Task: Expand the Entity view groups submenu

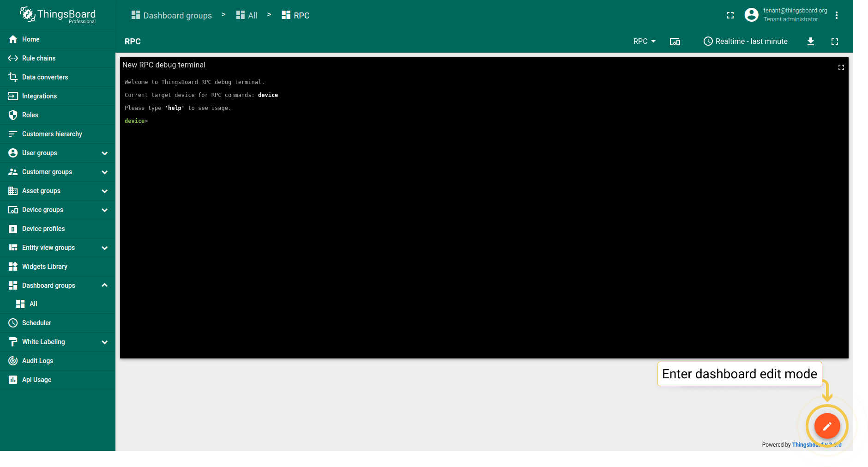Action: click(105, 248)
